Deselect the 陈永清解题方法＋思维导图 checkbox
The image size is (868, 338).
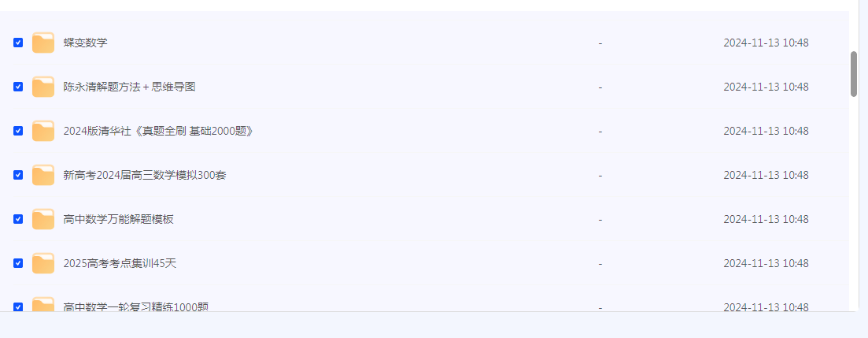(x=18, y=87)
